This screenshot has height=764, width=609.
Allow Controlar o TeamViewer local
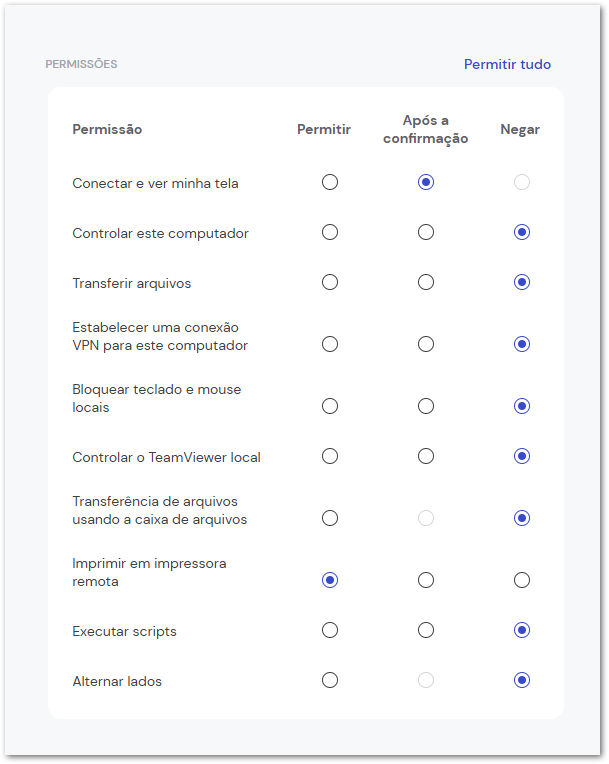[x=330, y=456]
